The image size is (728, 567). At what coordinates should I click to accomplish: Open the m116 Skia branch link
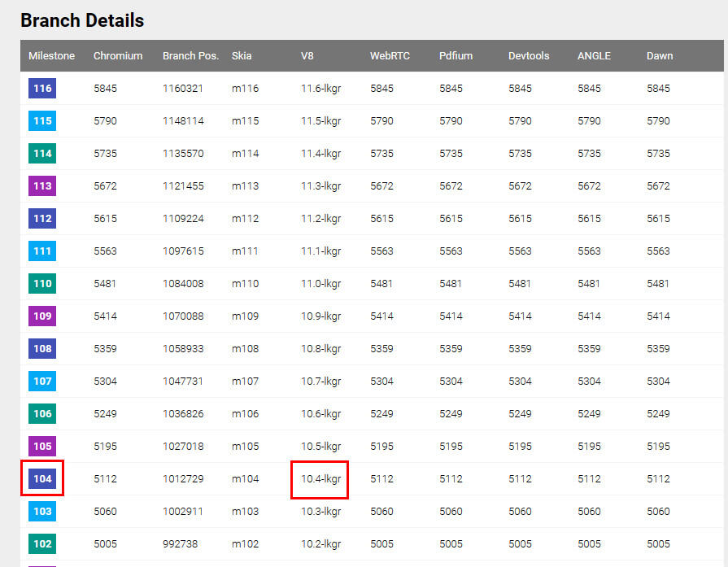[x=245, y=88]
